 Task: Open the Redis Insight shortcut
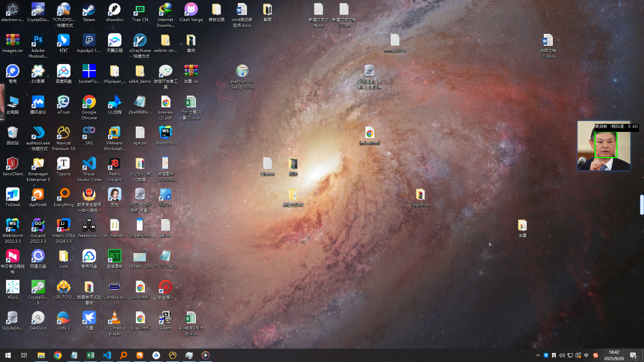115,166
